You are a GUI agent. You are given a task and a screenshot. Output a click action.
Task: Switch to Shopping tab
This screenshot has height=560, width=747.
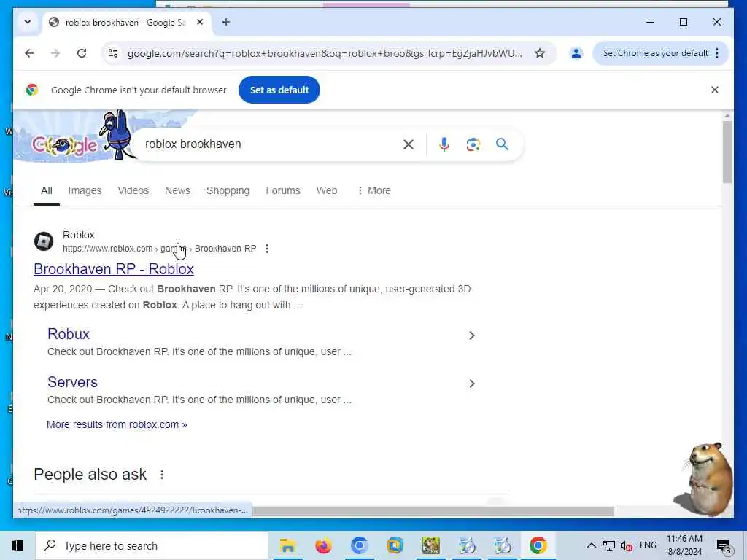[x=228, y=190]
